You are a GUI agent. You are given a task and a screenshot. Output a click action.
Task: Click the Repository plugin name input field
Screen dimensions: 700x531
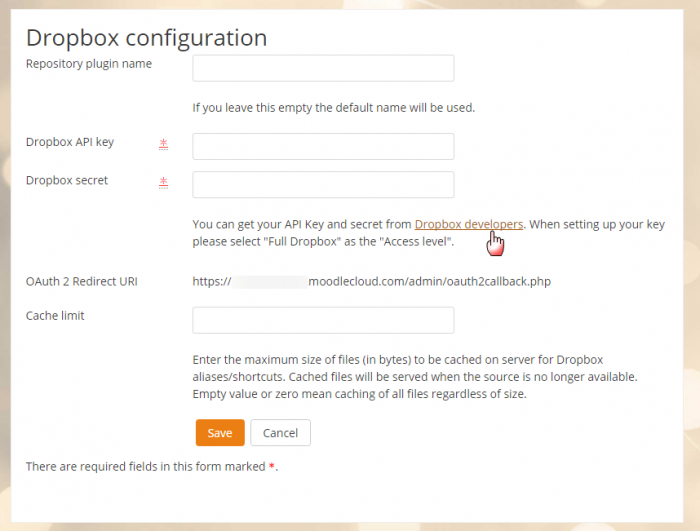(x=323, y=68)
